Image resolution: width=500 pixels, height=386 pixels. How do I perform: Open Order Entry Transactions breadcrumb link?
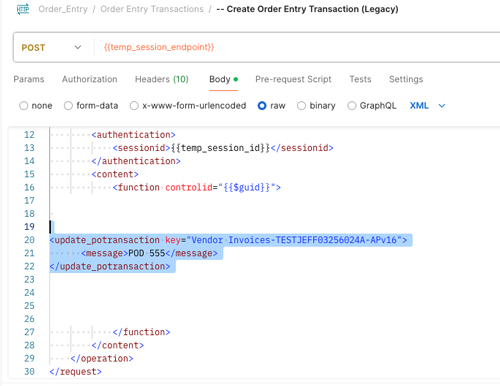coord(152,9)
